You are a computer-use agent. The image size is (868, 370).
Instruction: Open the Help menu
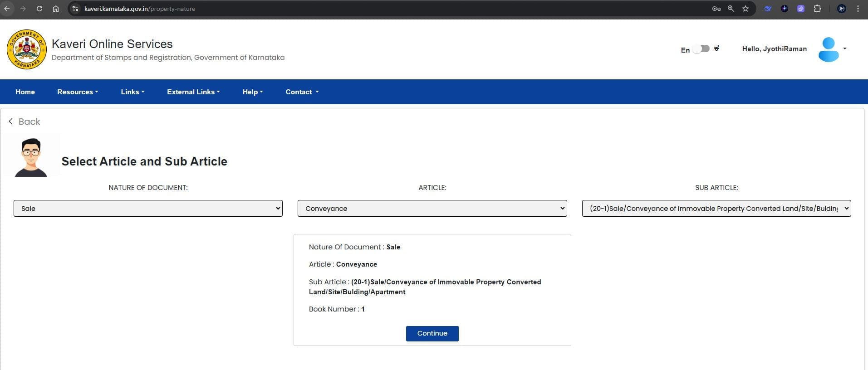point(253,92)
